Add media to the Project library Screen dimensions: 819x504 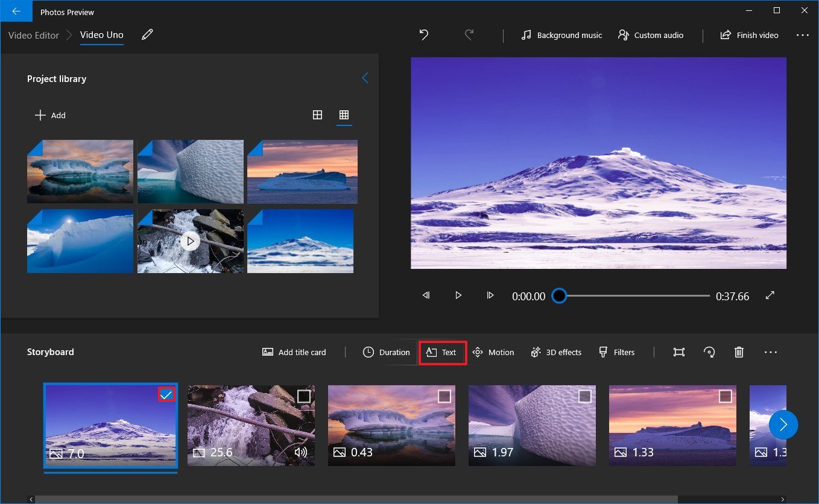click(50, 115)
